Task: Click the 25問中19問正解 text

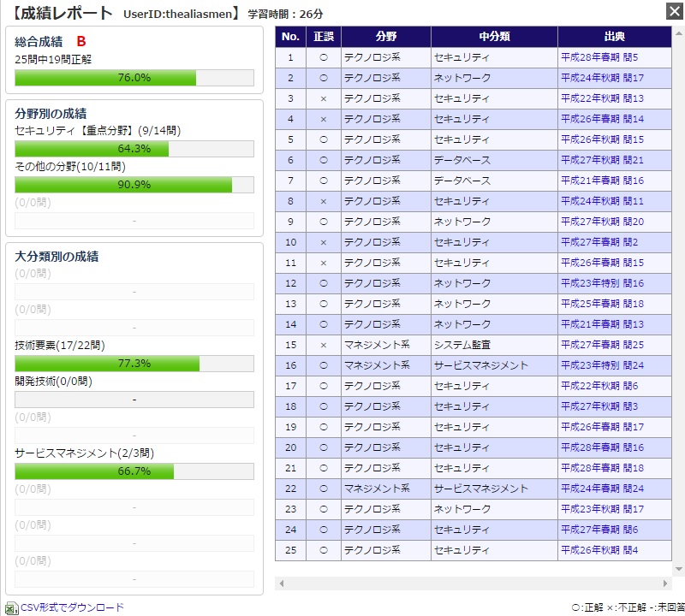Action: pos(53,59)
